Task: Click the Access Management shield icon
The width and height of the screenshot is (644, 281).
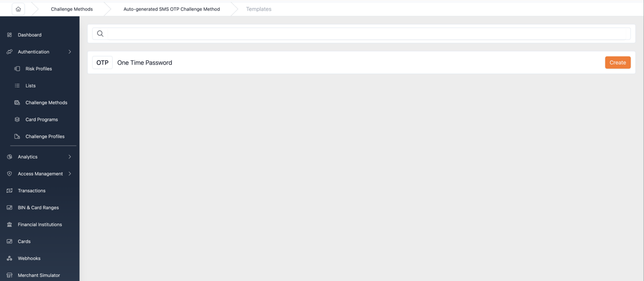Action: click(x=10, y=174)
